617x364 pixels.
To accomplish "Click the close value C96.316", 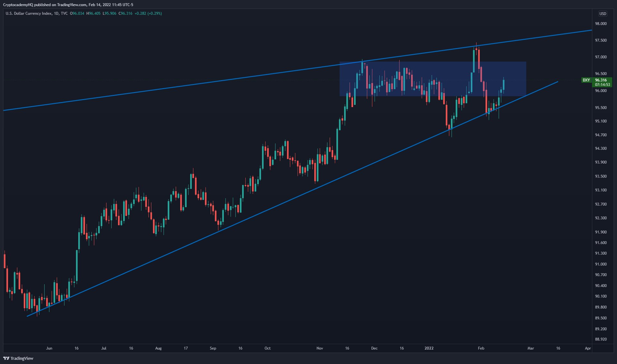I will coord(125,13).
